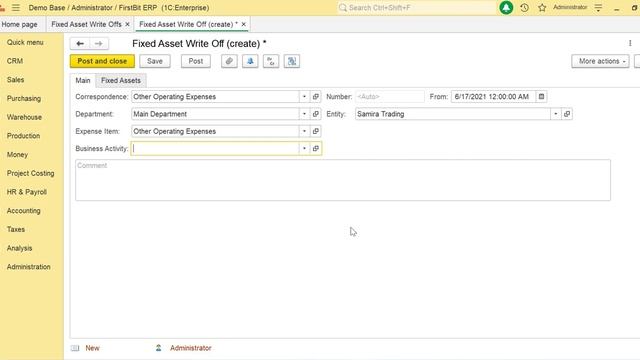
Task: Open the HR & Payroll section
Action: click(27, 192)
